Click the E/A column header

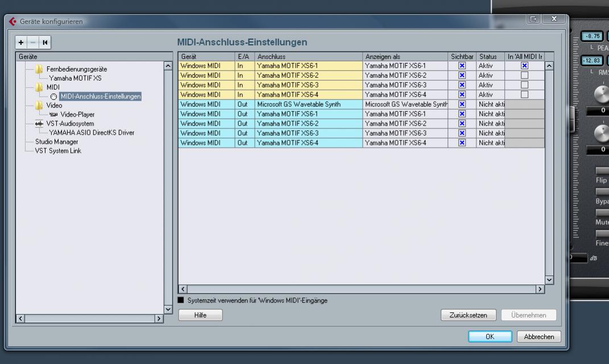point(245,57)
